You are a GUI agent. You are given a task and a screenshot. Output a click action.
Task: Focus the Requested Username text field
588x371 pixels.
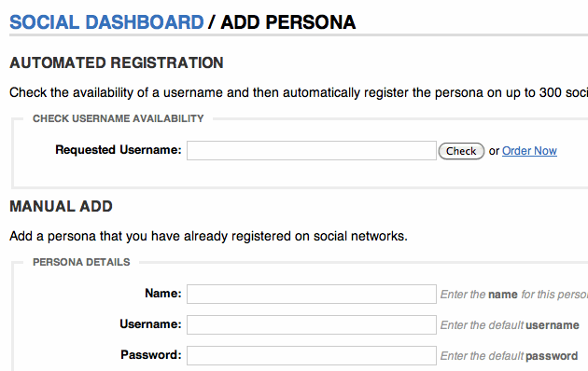click(312, 150)
